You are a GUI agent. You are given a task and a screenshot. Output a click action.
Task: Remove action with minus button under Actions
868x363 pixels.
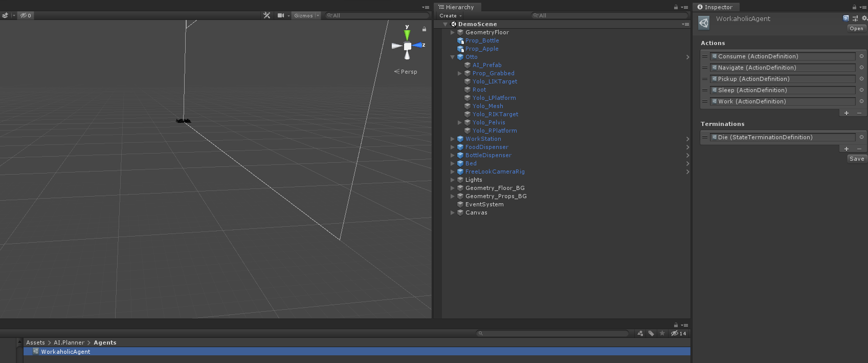(859, 113)
